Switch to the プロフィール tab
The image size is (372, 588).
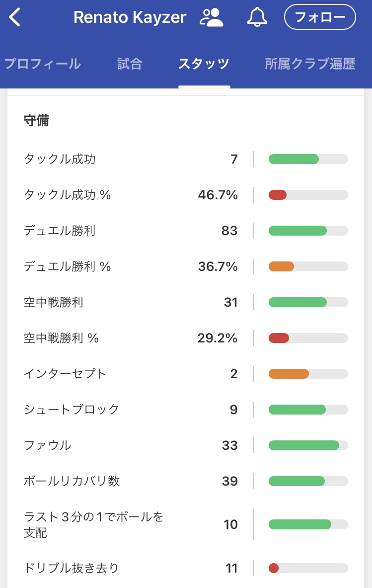click(42, 64)
